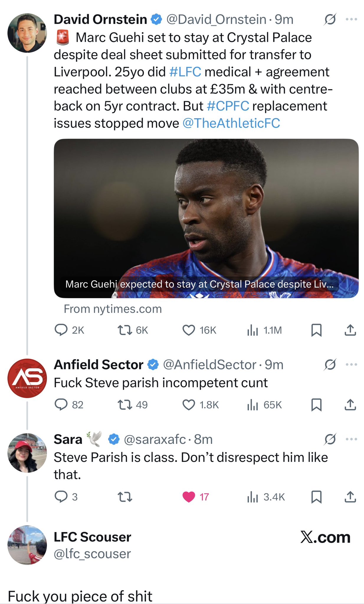This screenshot has width=364, height=604.
Task: Bookmark David Ornstein's tweet
Action: coord(316,330)
